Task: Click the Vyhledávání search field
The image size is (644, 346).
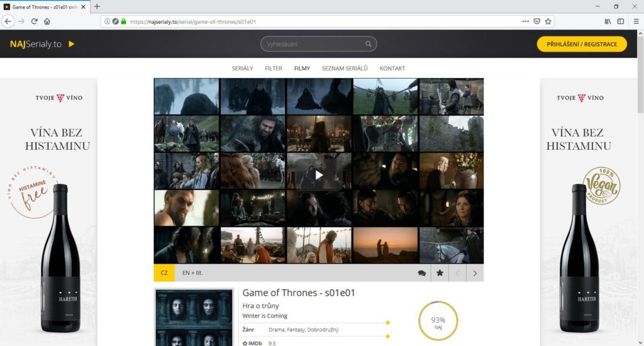Action: click(x=318, y=44)
